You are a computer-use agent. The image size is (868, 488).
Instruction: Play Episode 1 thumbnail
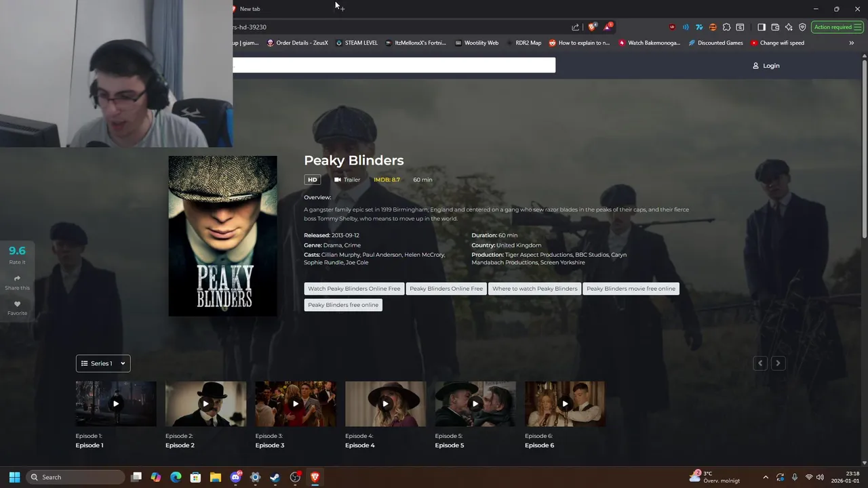coord(116,404)
